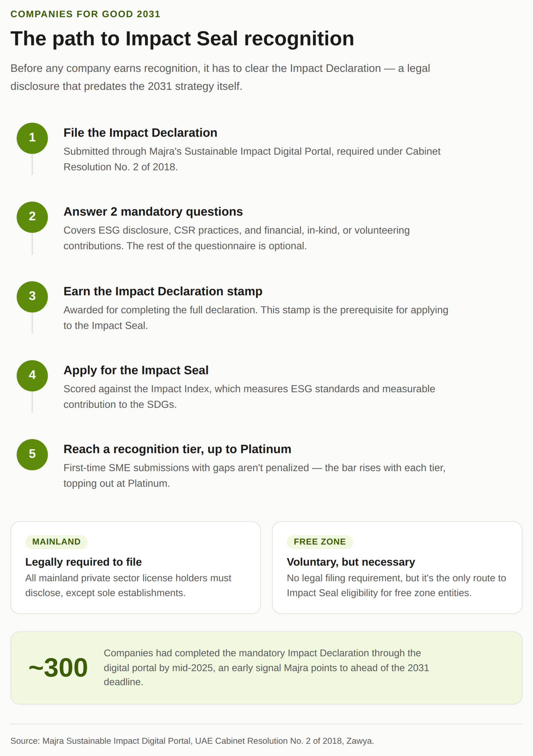Click the intro paragraph about Impact Declaration
This screenshot has height=756, width=533.
pos(220,77)
